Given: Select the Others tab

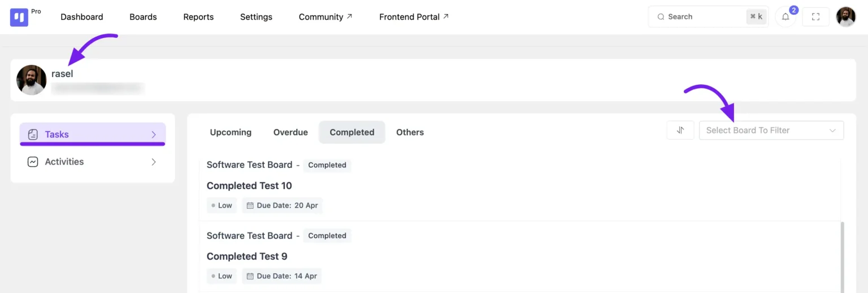Looking at the screenshot, I should point(410,132).
